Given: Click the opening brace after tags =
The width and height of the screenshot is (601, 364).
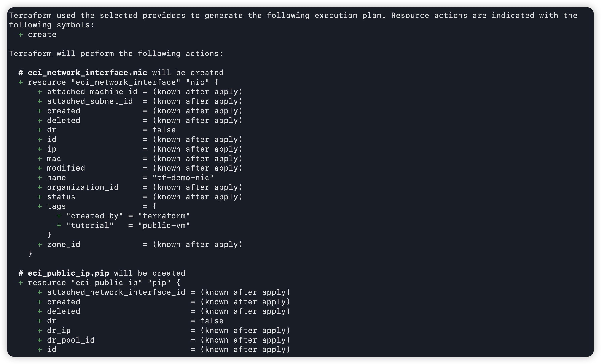Looking at the screenshot, I should tap(154, 206).
